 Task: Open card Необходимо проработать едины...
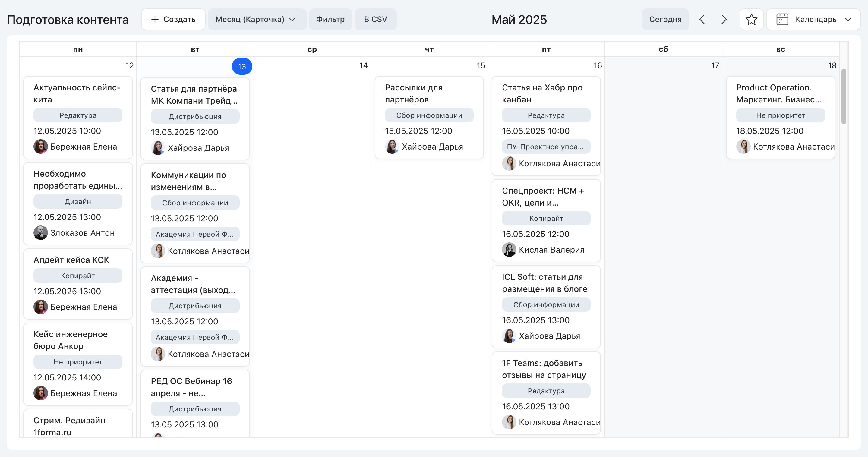pyautogui.click(x=78, y=203)
